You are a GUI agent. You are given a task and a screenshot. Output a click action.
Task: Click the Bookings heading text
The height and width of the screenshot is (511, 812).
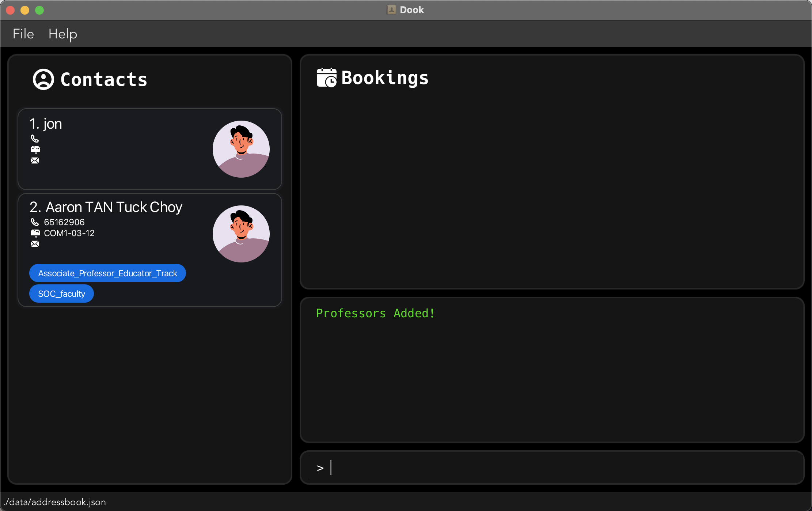(385, 77)
